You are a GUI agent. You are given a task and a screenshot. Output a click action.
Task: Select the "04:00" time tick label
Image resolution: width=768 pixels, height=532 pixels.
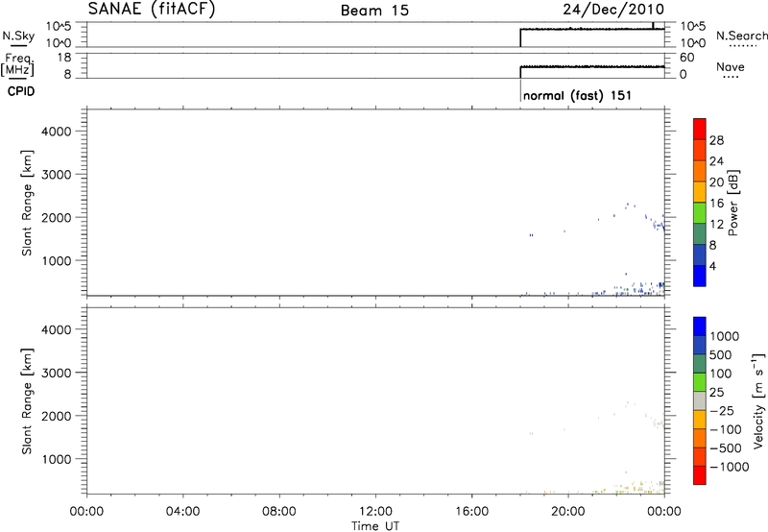(x=182, y=512)
